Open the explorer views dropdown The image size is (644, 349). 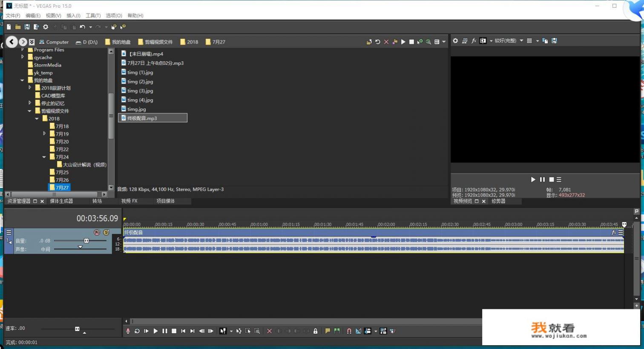point(444,42)
